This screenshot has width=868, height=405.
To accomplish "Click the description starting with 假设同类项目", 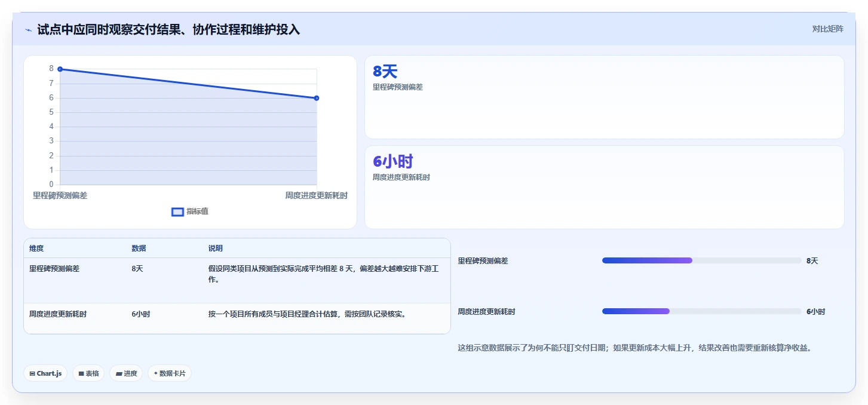I will click(x=324, y=274).
